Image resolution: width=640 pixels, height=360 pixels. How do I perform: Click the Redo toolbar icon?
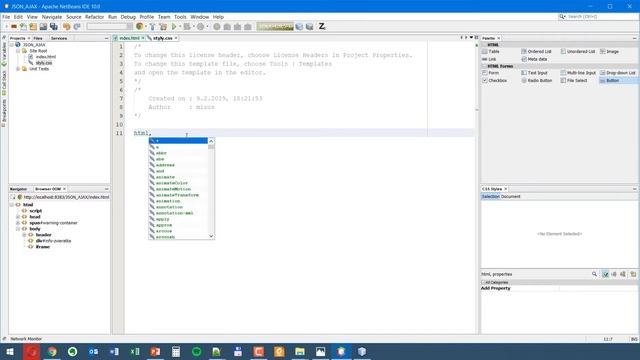click(x=77, y=27)
